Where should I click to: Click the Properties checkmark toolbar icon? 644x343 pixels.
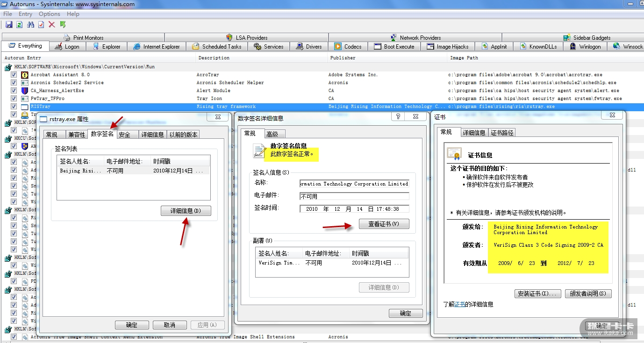pyautogui.click(x=42, y=25)
